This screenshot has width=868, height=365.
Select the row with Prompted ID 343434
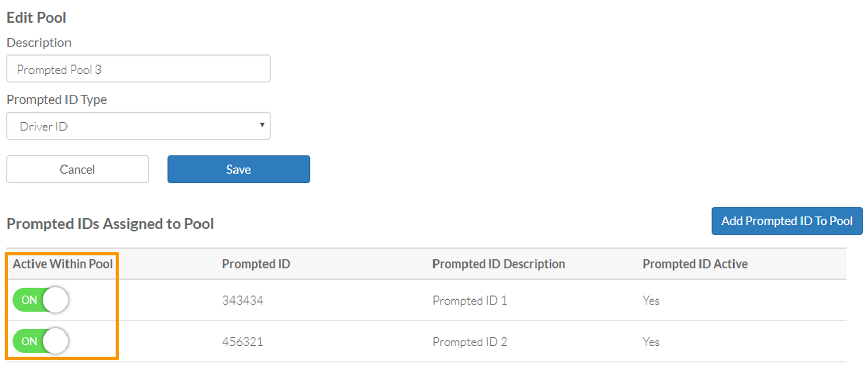(x=242, y=300)
